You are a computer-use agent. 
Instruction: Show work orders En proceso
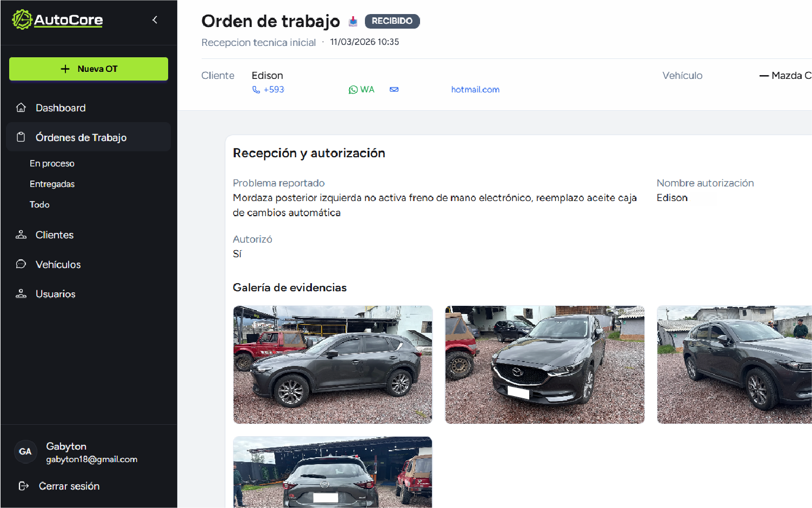click(x=52, y=163)
